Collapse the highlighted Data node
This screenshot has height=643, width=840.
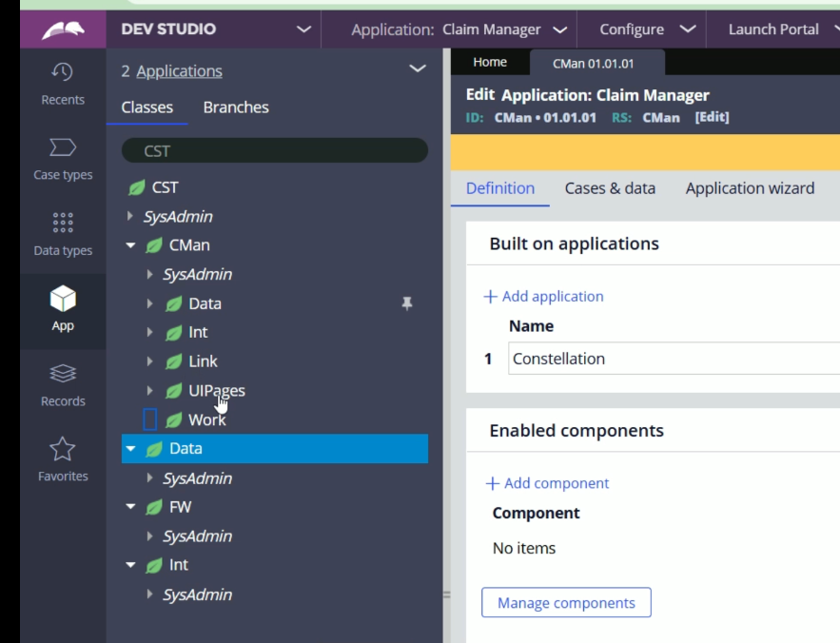point(130,449)
